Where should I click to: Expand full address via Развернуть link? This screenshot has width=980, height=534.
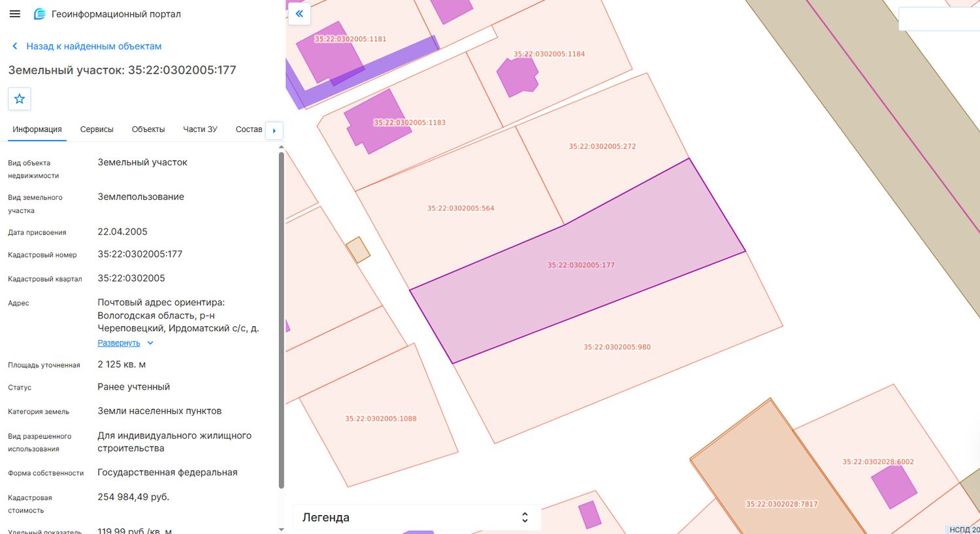tap(119, 343)
